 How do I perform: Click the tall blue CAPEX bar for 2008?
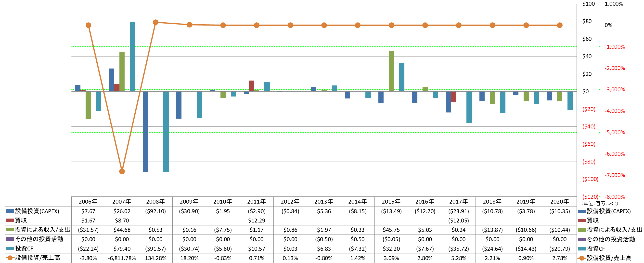click(x=145, y=132)
